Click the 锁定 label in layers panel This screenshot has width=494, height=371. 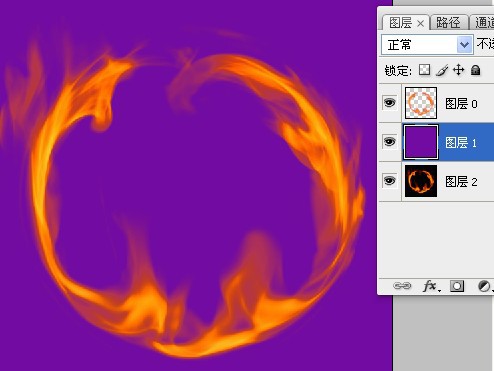[398, 70]
